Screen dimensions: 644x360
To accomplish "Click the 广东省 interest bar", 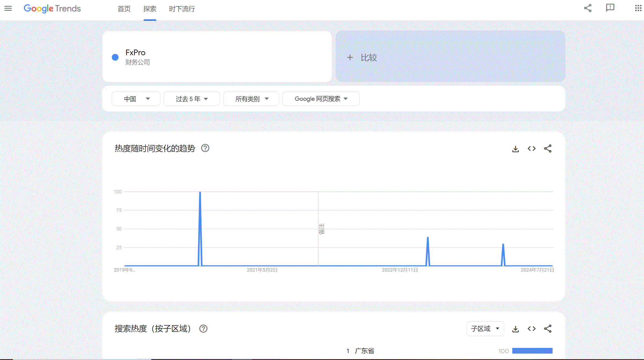I will click(x=532, y=351).
